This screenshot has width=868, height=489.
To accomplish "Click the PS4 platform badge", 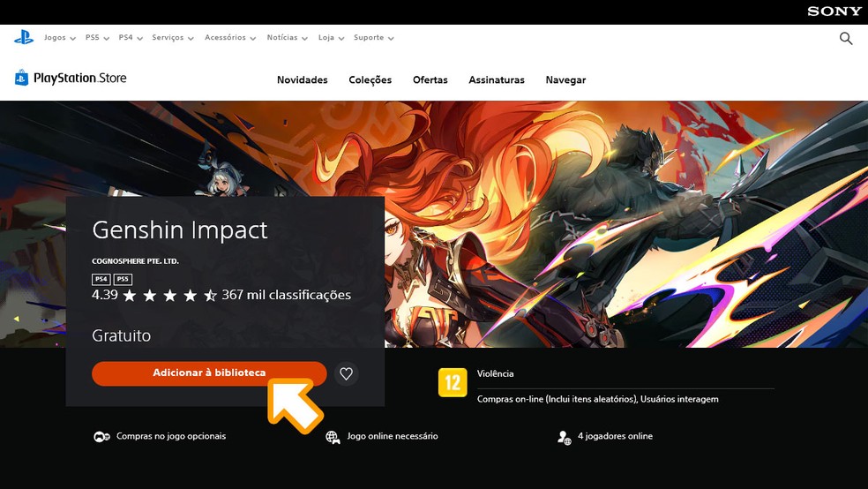I will coord(101,279).
